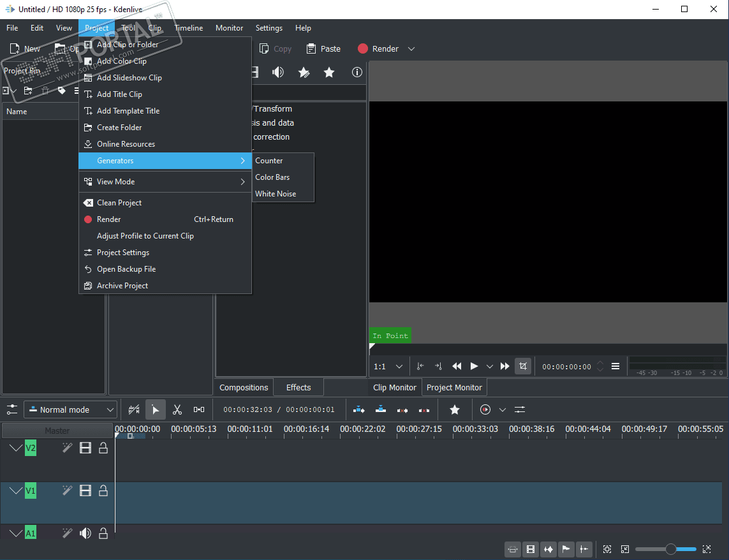Expand Render button dropdown arrow
Viewport: 729px width, 560px height.
(x=411, y=49)
